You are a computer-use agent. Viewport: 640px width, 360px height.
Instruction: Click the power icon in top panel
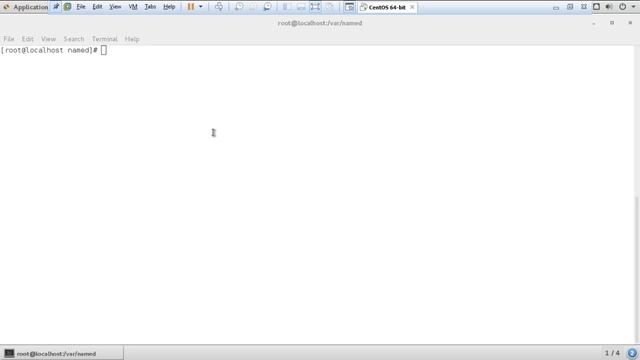click(x=622, y=7)
